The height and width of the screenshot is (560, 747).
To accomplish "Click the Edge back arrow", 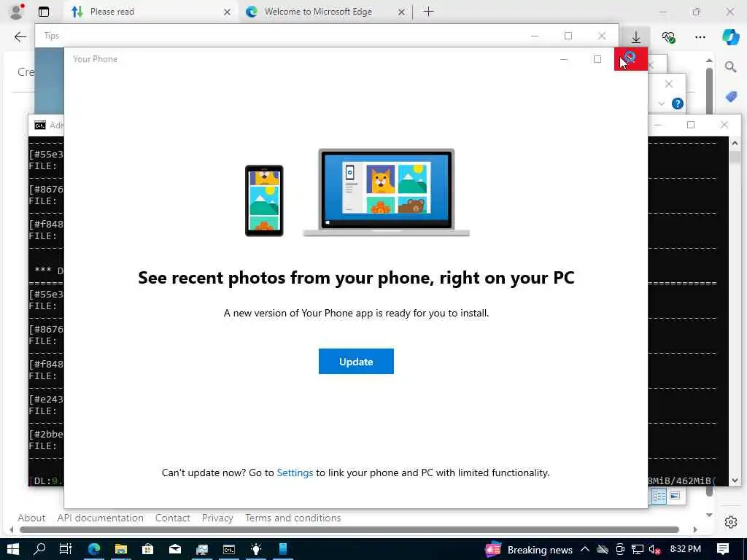I will [x=20, y=36].
